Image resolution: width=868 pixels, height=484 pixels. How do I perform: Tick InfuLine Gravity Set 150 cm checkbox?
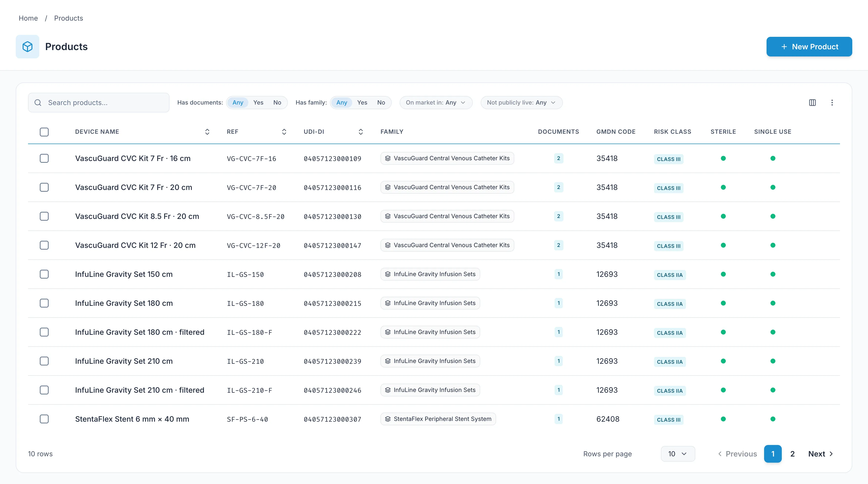tap(44, 274)
